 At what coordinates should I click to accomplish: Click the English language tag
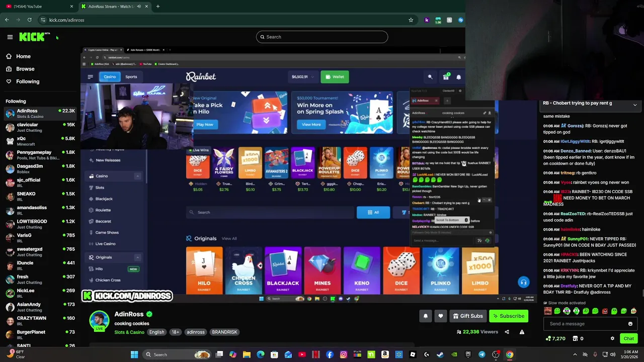click(156, 332)
